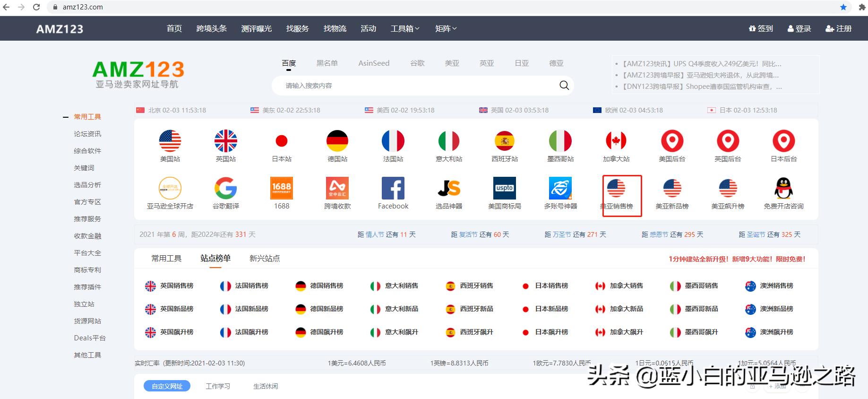Open the 意大利站 Italy flag icon
868x399 pixels.
click(449, 140)
